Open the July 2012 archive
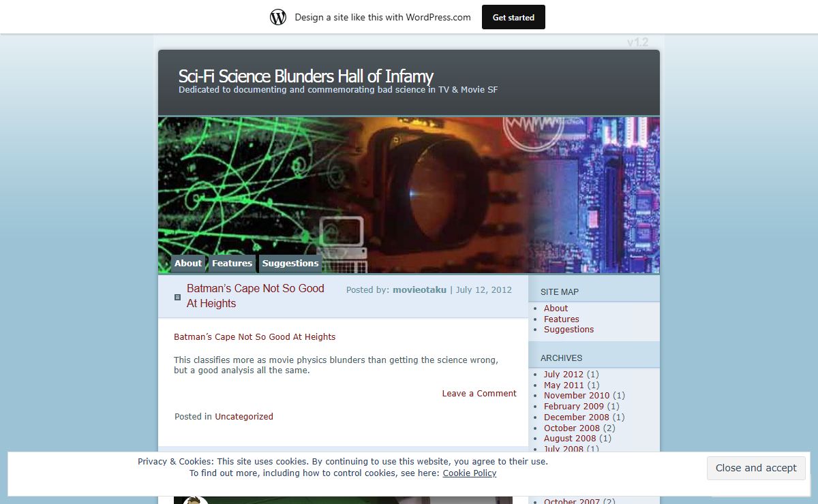Screen dimensions: 818x504 point(563,374)
